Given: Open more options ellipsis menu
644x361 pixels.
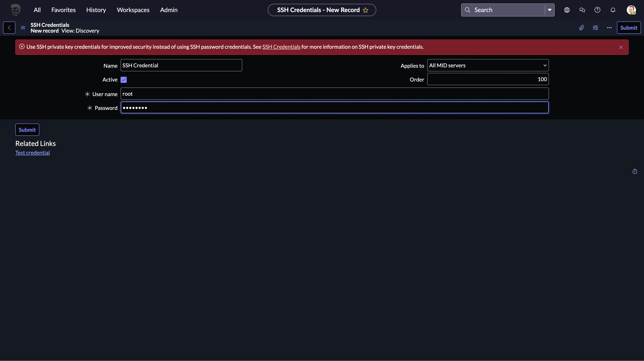Looking at the screenshot, I should [x=609, y=27].
